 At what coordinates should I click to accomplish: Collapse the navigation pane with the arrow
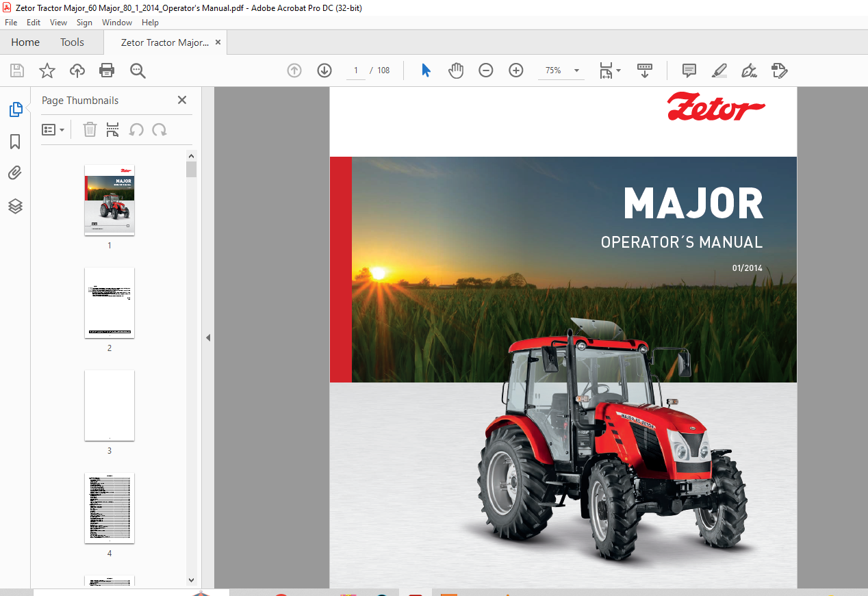[208, 337]
